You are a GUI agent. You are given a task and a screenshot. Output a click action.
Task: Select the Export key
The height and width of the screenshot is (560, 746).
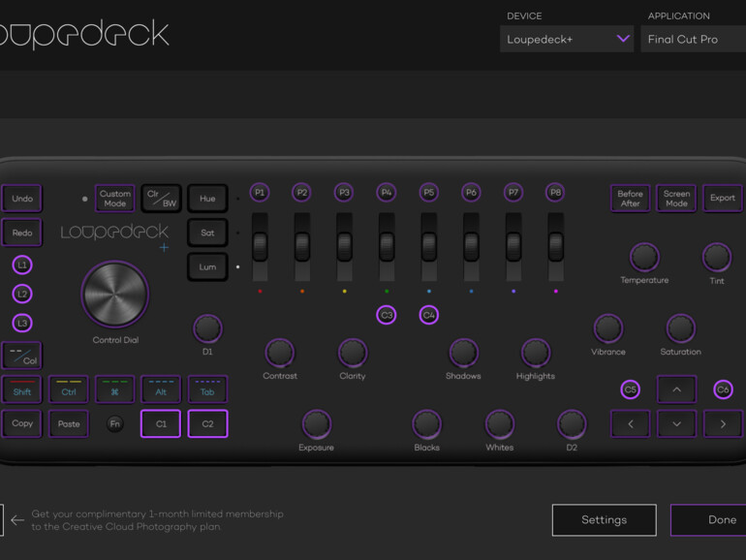(x=722, y=199)
